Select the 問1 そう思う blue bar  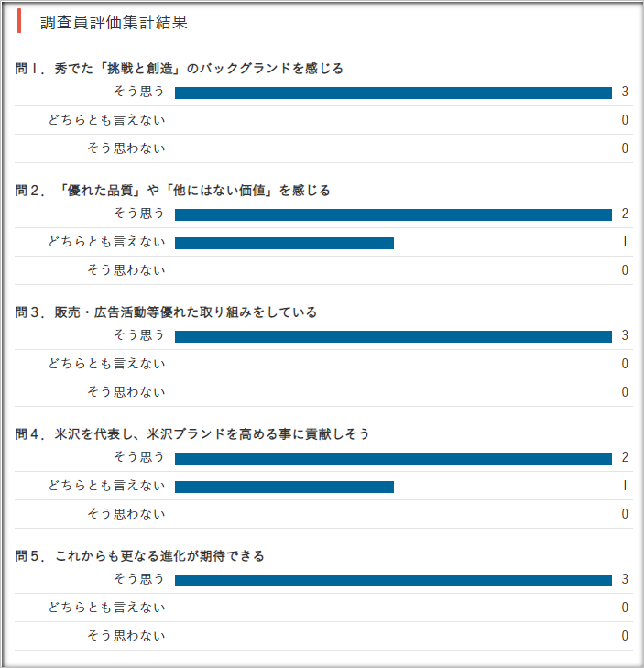pyautogui.click(x=393, y=93)
